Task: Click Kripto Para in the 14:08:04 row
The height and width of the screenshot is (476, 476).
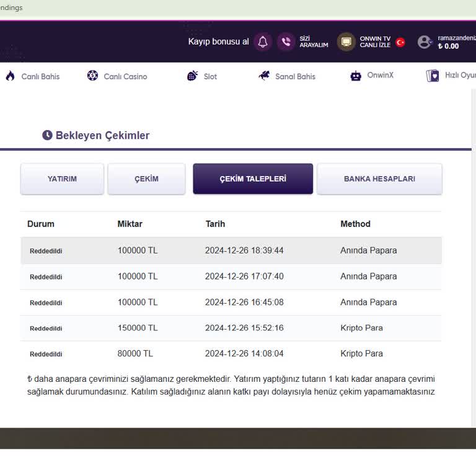Action: coord(361,354)
